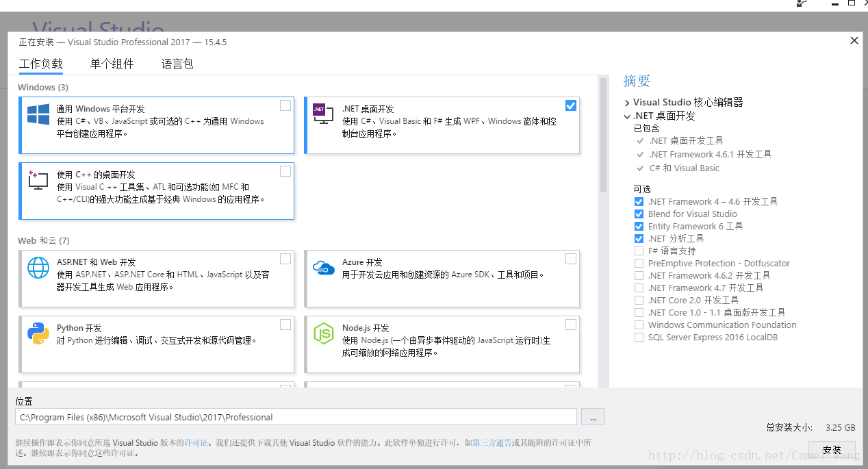Click the Python logo icon
Screen dimensions: 868x469
(38, 333)
